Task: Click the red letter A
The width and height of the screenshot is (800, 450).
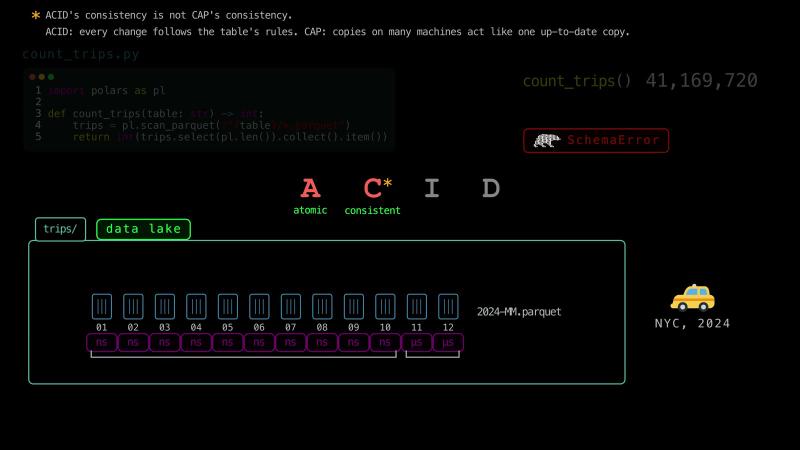Action: click(x=310, y=188)
